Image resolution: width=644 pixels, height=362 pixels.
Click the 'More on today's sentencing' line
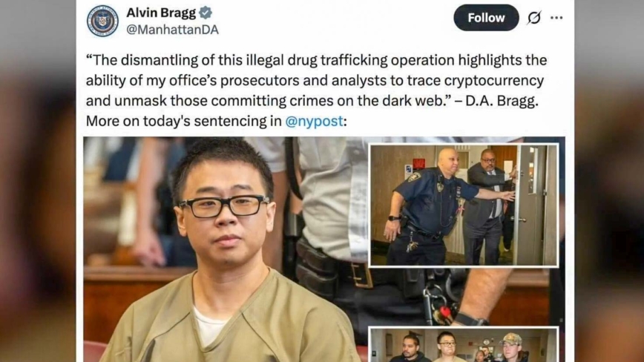(x=217, y=121)
